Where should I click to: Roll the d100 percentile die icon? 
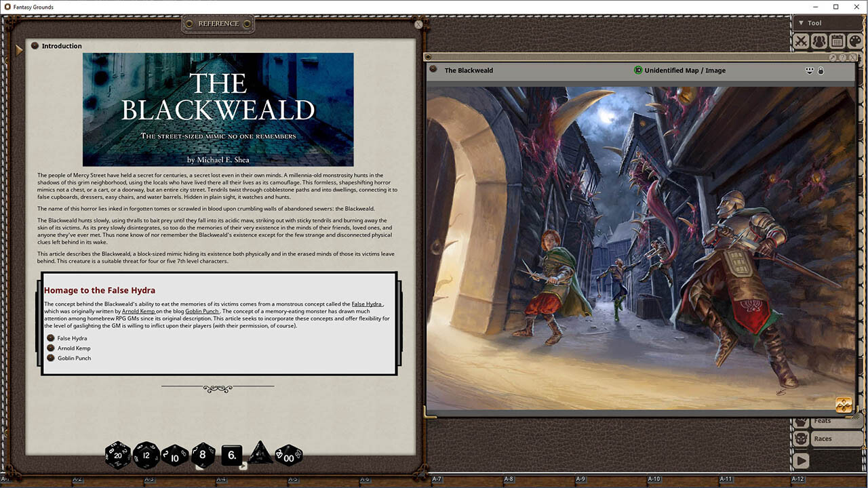pyautogui.click(x=288, y=456)
